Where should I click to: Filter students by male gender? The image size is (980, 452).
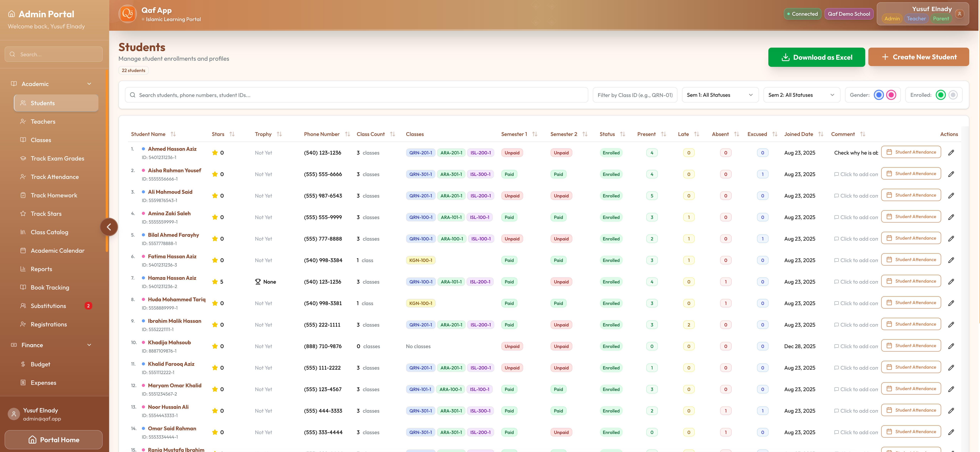point(879,95)
